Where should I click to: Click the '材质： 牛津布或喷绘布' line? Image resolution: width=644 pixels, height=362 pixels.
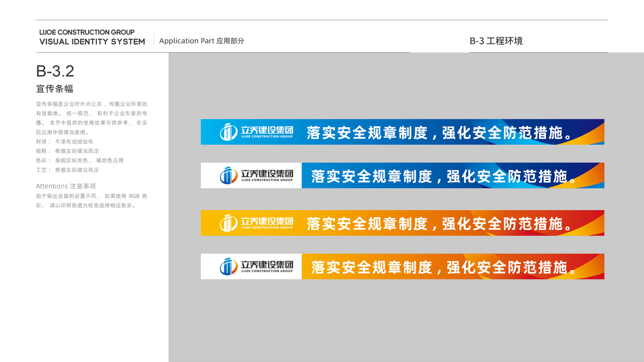[x=65, y=142]
